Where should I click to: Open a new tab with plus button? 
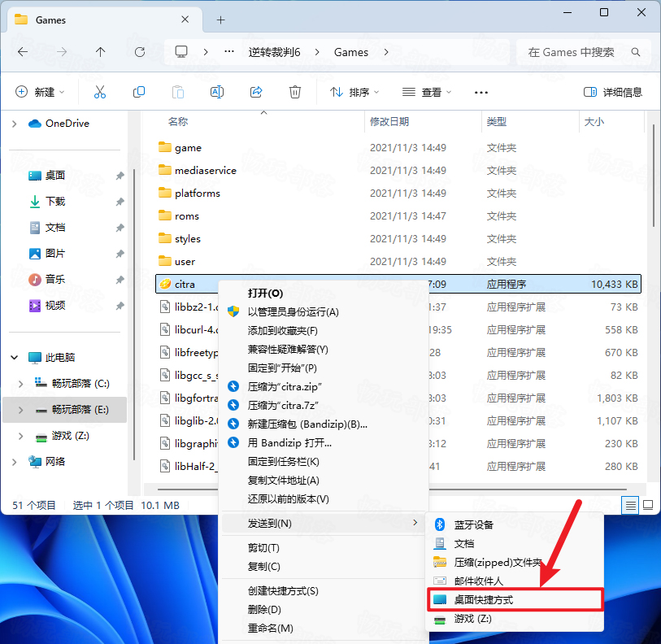[220, 20]
